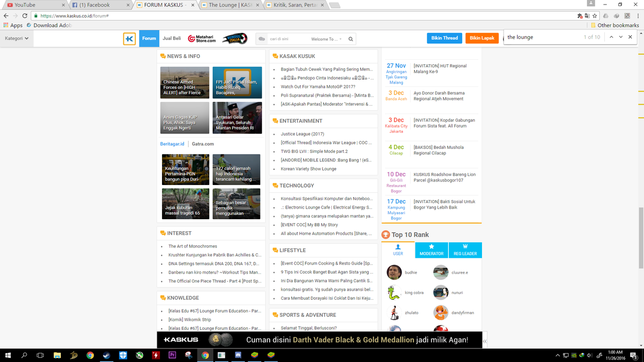Image resolution: width=644 pixels, height=362 pixels.
Task: Select the Jual Beli tab
Action: click(x=172, y=38)
